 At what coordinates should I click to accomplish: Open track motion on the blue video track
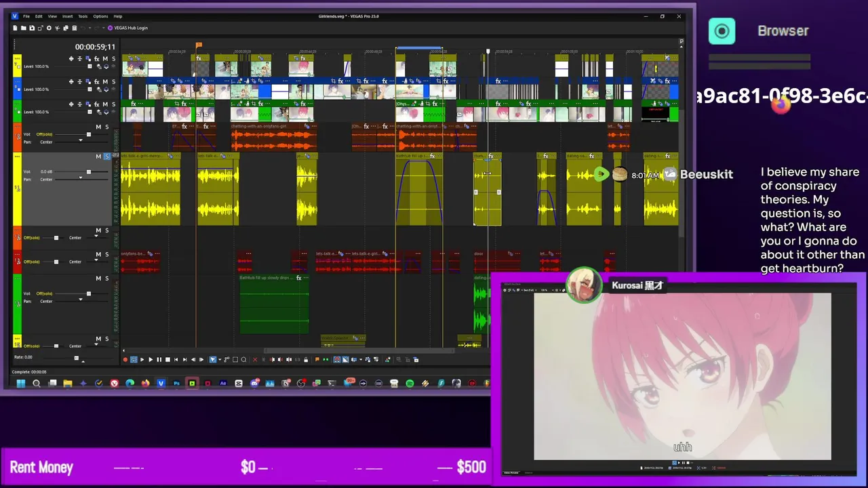click(x=87, y=81)
